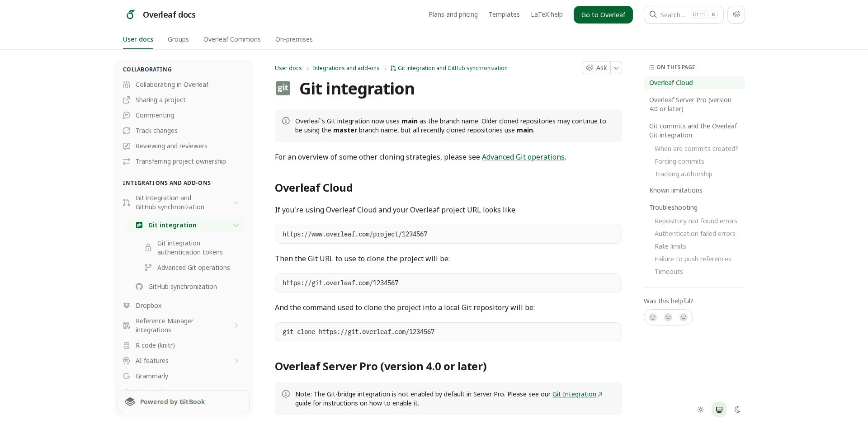Screen dimensions: 868x424
Task: Jump to Timeouts in outline
Action: pyautogui.click(x=669, y=272)
